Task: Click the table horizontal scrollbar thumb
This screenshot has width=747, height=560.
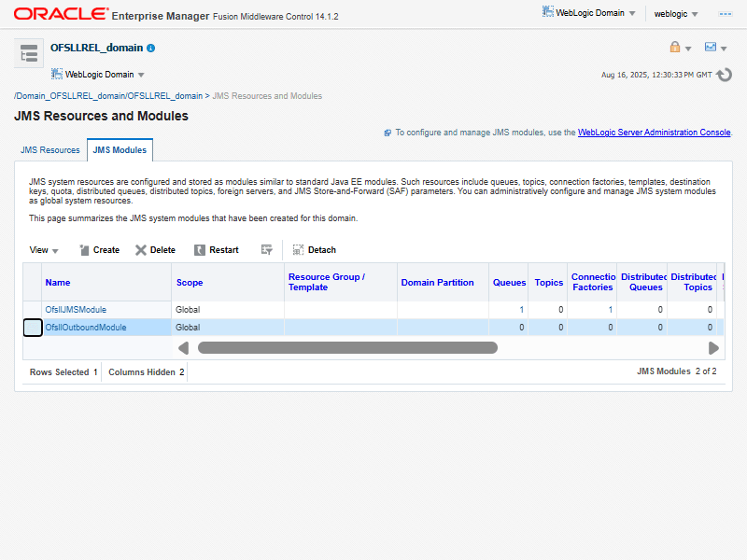Action: [347, 348]
